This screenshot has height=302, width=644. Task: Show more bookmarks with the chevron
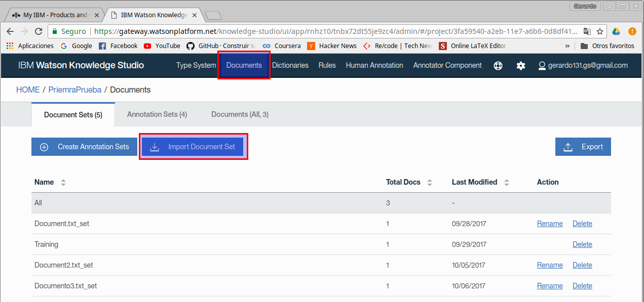[x=567, y=46]
